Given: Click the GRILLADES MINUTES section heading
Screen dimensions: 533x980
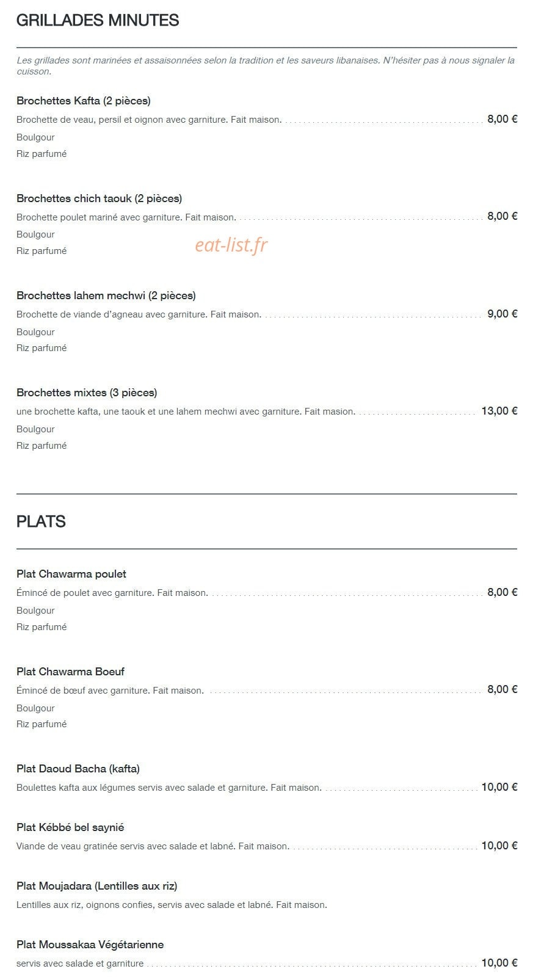Looking at the screenshot, I should [x=98, y=20].
